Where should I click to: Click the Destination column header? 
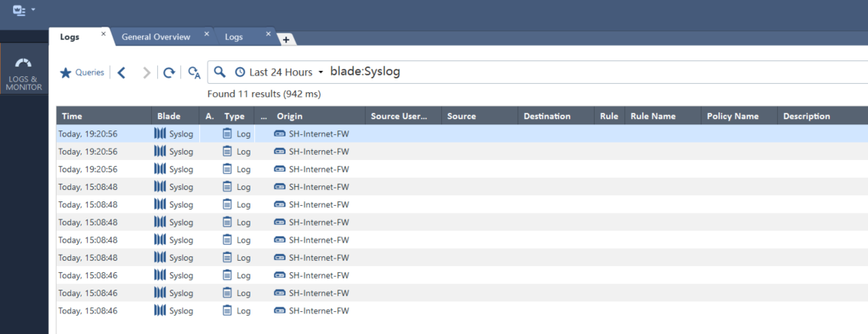(547, 116)
